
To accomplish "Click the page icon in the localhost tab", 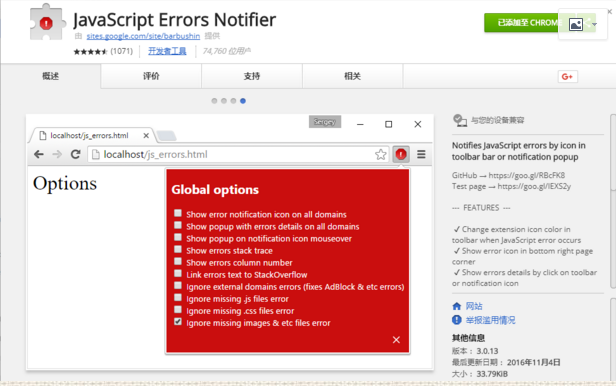I will tap(42, 135).
